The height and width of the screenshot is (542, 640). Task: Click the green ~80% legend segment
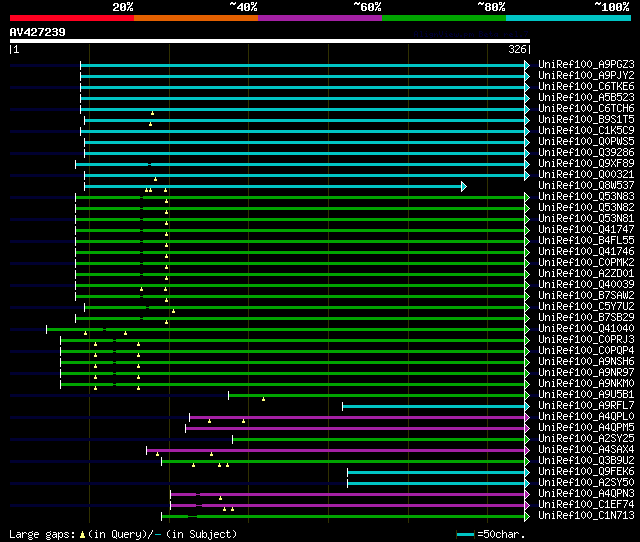(x=444, y=18)
